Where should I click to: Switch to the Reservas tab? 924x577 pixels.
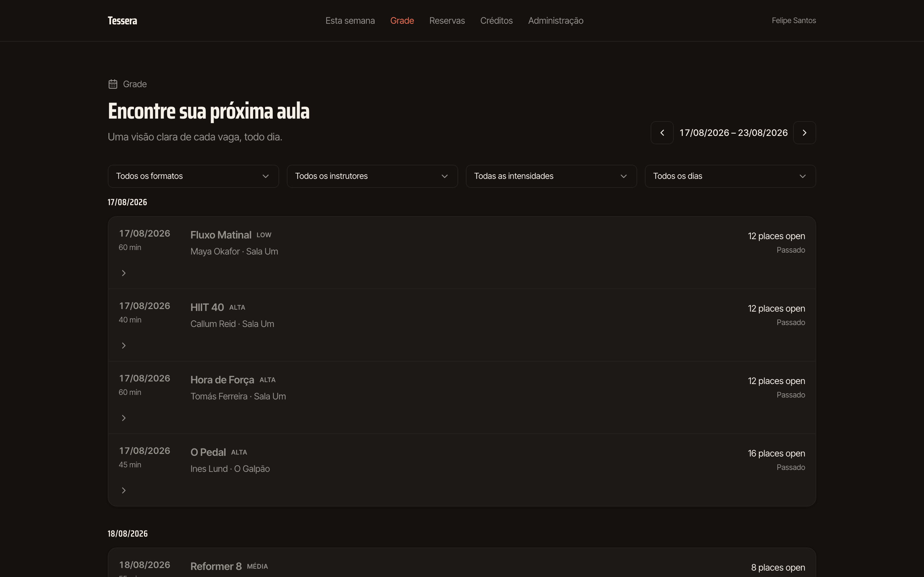click(x=447, y=21)
